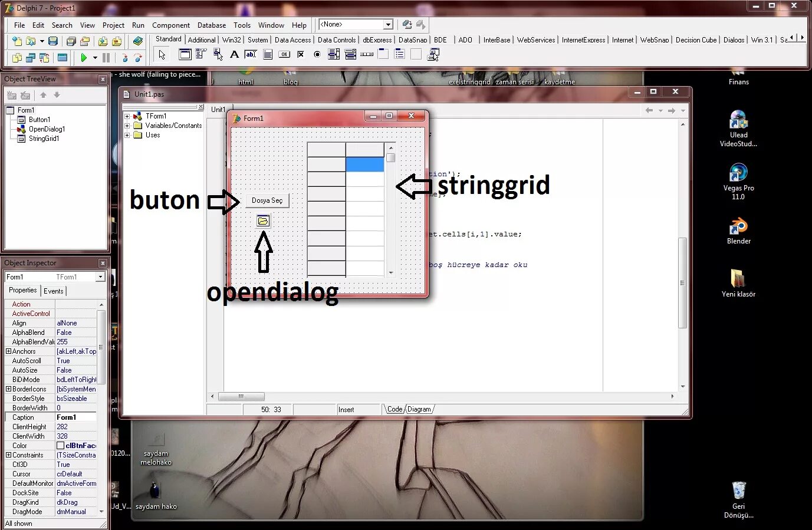Pick the RadioButton component from the palette
This screenshot has height=530, width=812.
click(x=317, y=54)
